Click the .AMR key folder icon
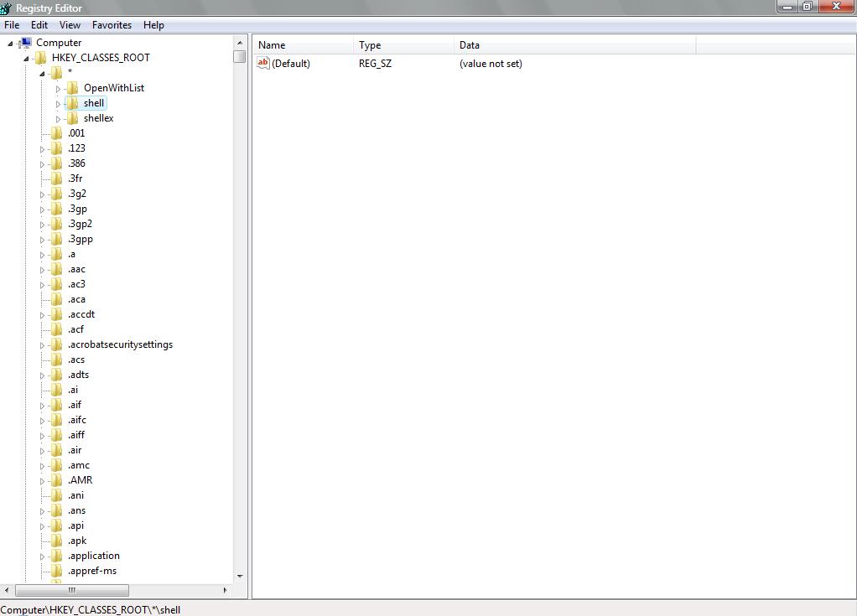The image size is (857, 616). coord(57,480)
